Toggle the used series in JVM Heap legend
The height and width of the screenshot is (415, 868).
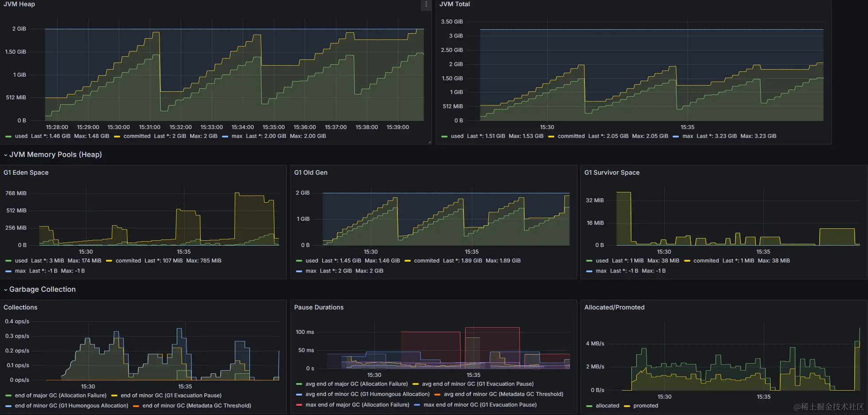[x=21, y=136]
